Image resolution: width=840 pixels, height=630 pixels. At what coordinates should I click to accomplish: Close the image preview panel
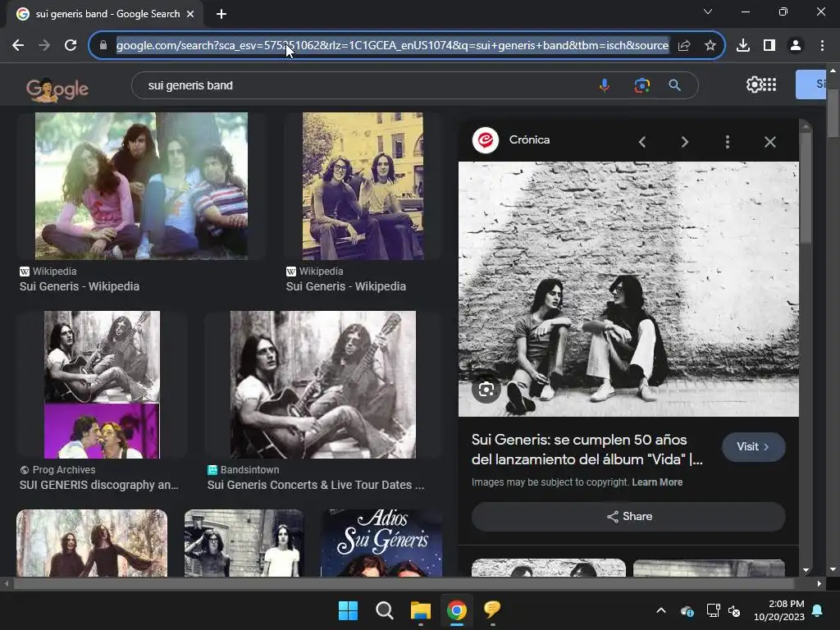coord(769,142)
